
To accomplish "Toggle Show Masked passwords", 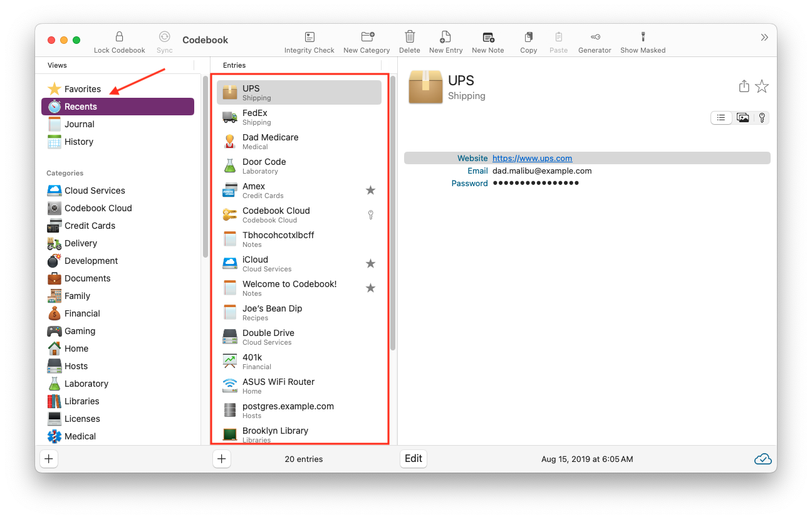I will click(643, 37).
